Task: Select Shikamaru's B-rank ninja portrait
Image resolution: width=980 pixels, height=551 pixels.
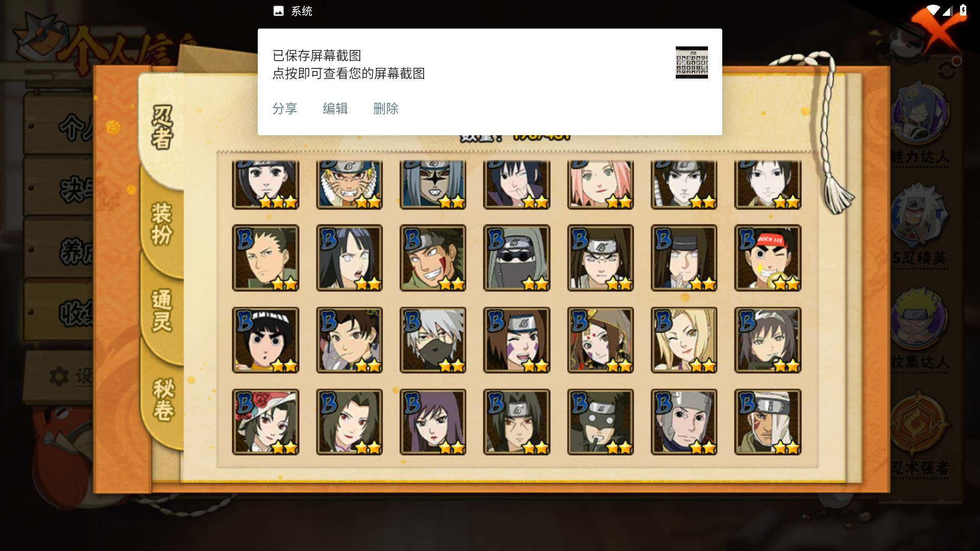Action: pos(265,258)
